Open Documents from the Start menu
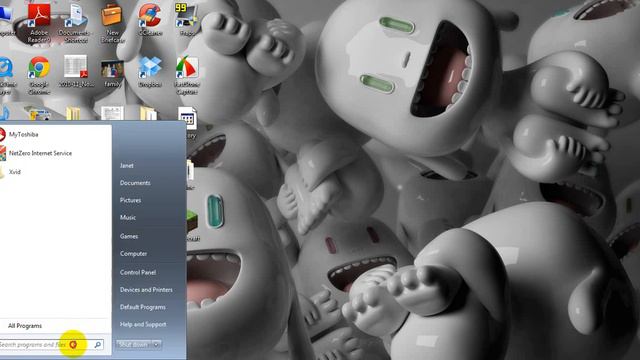The image size is (640, 360). pos(135,183)
